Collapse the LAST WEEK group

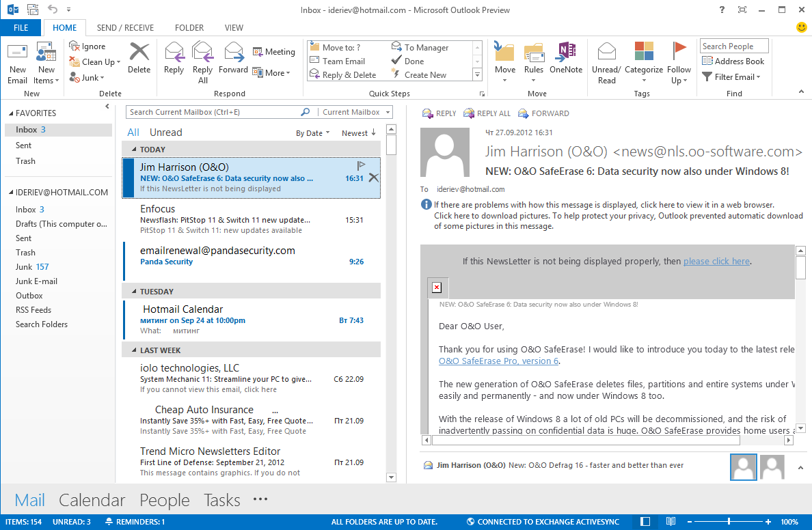click(x=134, y=350)
